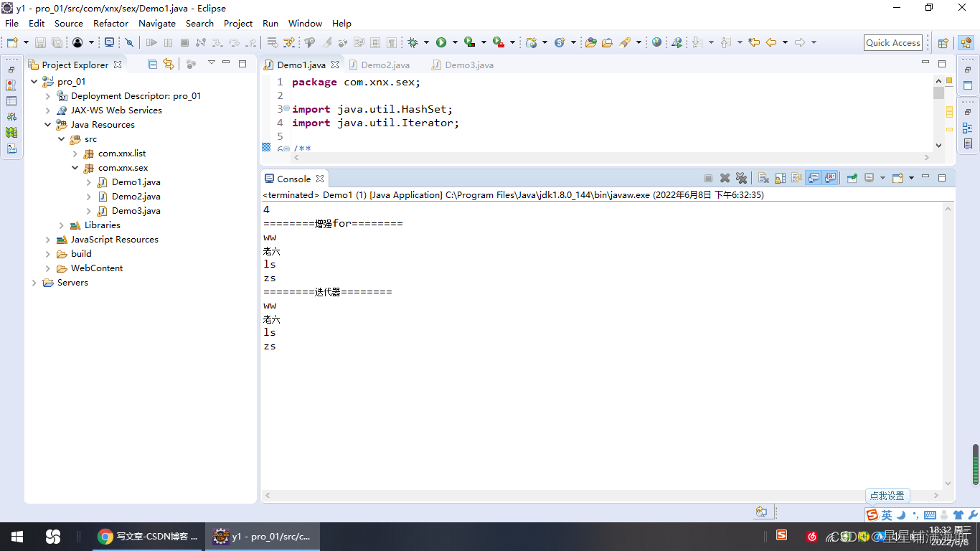This screenshot has width=980, height=551.
Task: Click the Open Perspective icon
Action: [943, 42]
